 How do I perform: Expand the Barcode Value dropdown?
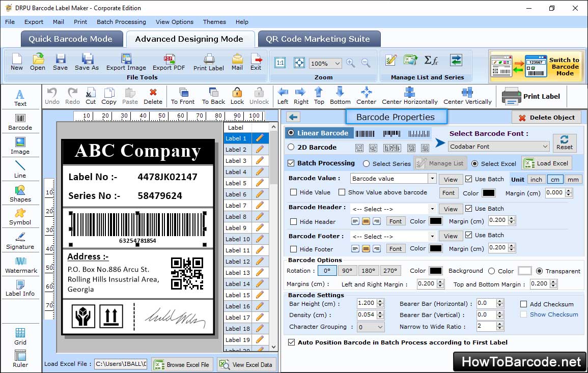tap(432, 179)
